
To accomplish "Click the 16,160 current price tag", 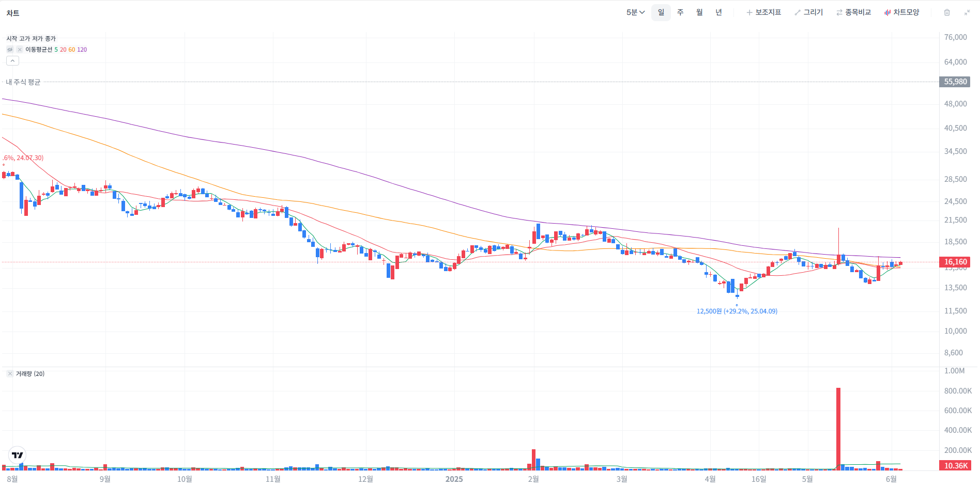I will click(955, 262).
